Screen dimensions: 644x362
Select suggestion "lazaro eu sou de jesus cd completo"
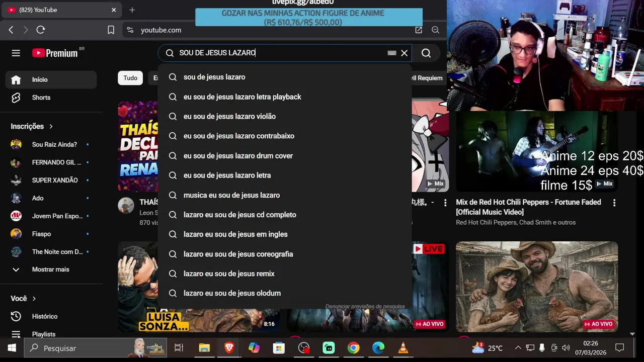285,215
